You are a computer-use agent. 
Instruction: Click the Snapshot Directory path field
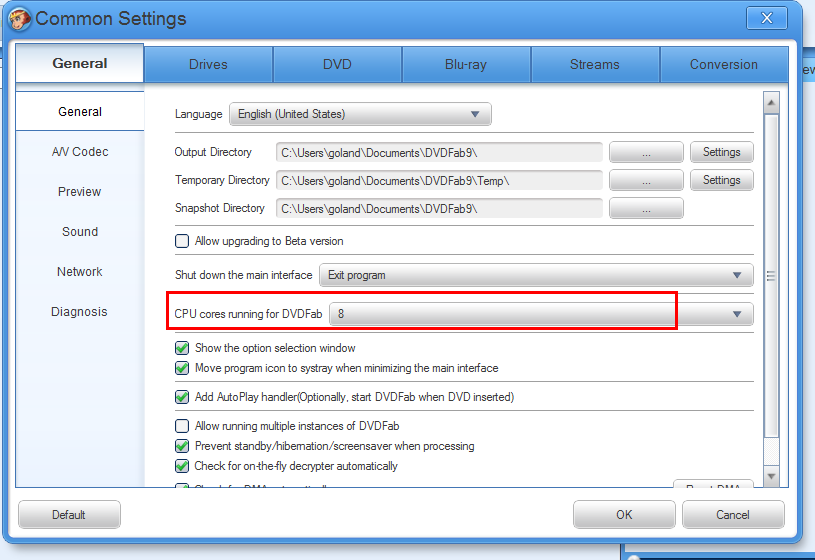(439, 209)
